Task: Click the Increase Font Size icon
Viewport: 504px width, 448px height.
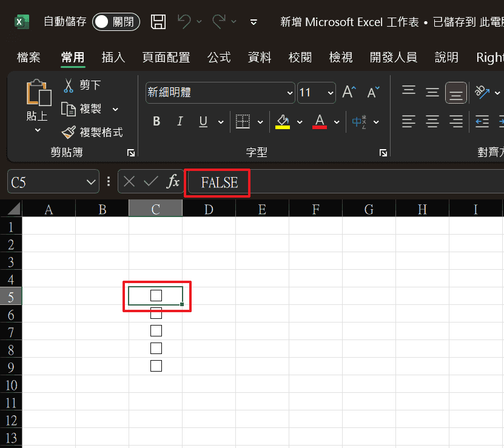Action: pyautogui.click(x=349, y=92)
